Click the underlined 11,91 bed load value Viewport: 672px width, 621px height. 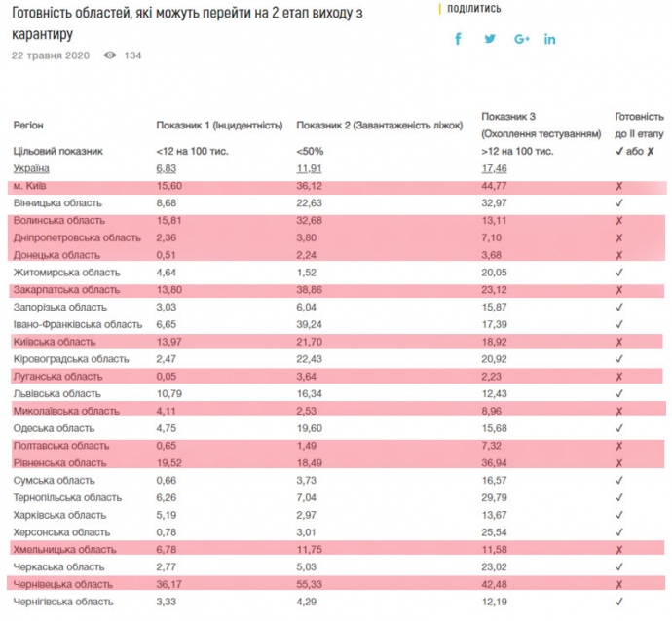309,168
